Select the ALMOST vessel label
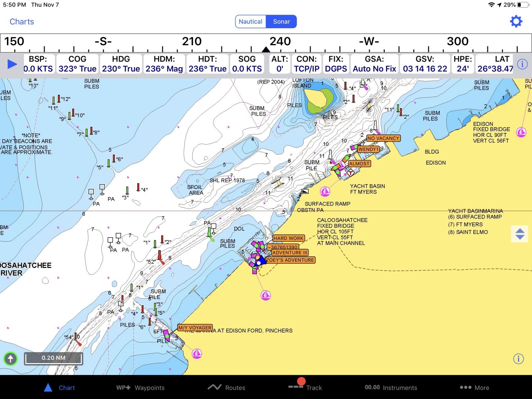532x399 pixels. point(359,164)
